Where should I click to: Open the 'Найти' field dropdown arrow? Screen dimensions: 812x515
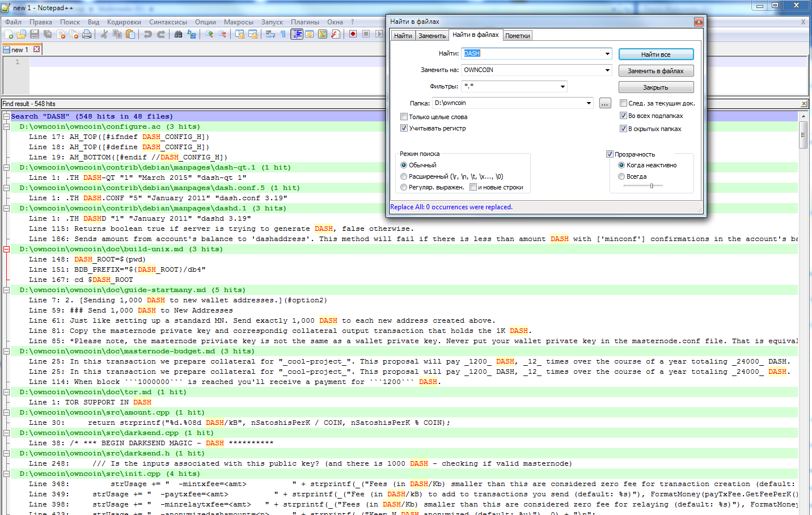(x=607, y=53)
